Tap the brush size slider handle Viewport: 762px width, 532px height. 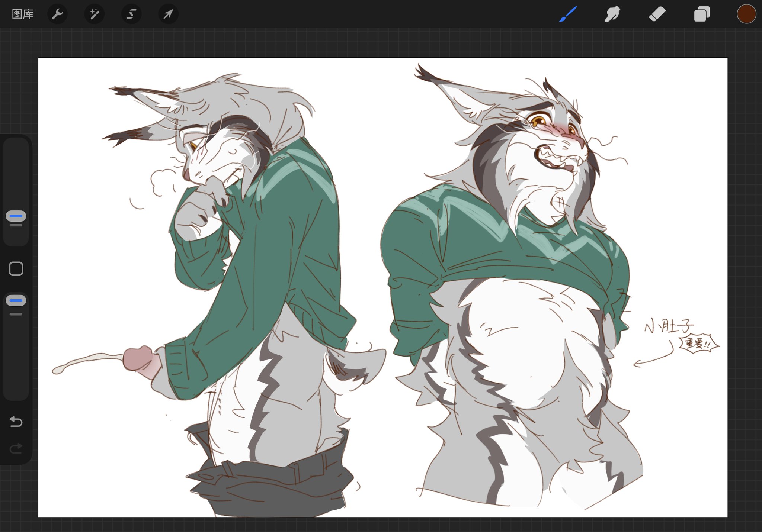pyautogui.click(x=16, y=216)
